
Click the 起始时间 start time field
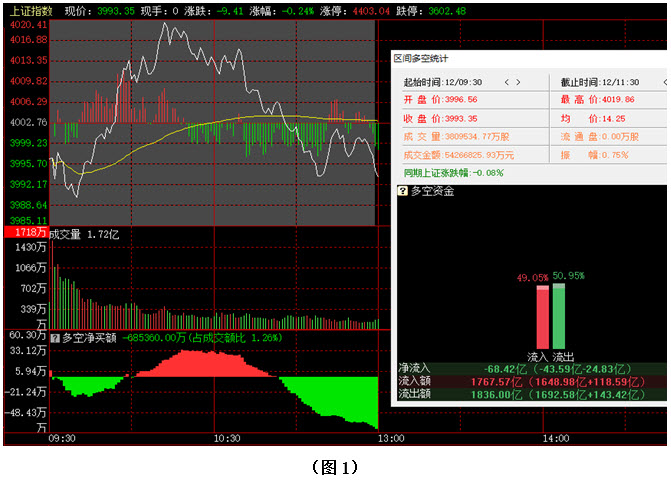(443, 82)
